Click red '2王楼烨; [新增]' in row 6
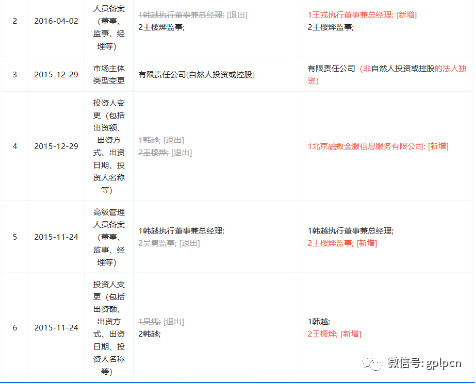 335,334
